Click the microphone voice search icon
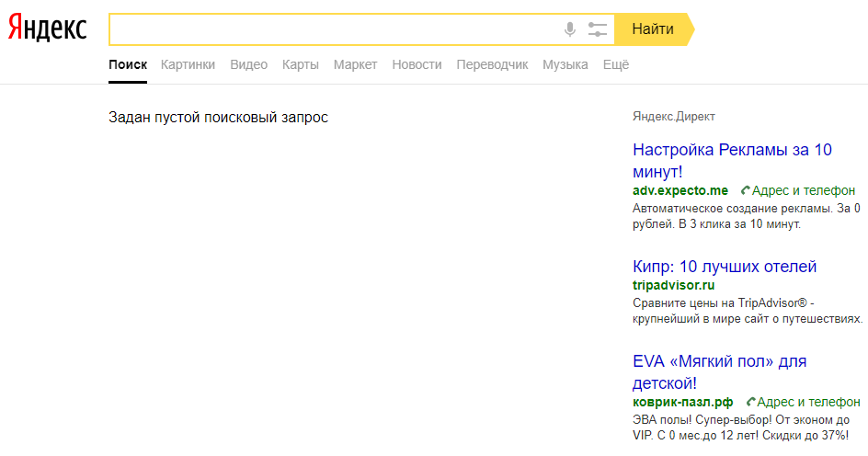This screenshot has width=868, height=456. pyautogui.click(x=570, y=29)
